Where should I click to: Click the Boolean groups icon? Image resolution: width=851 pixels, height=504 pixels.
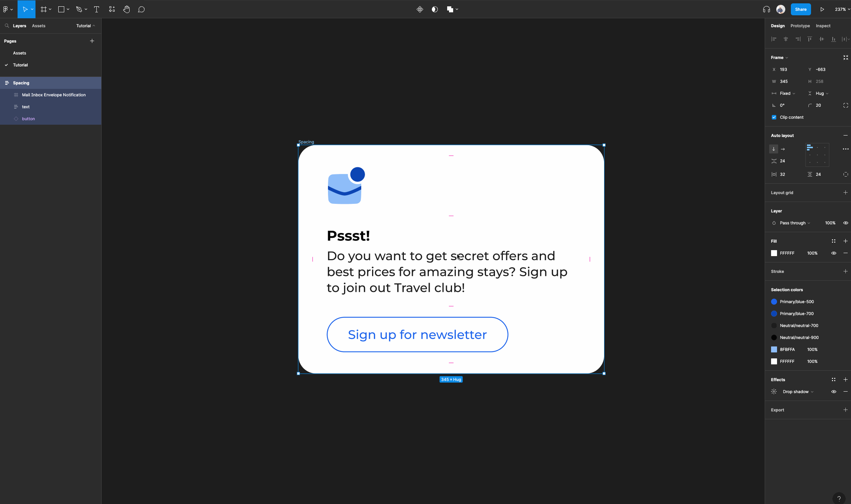(450, 9)
